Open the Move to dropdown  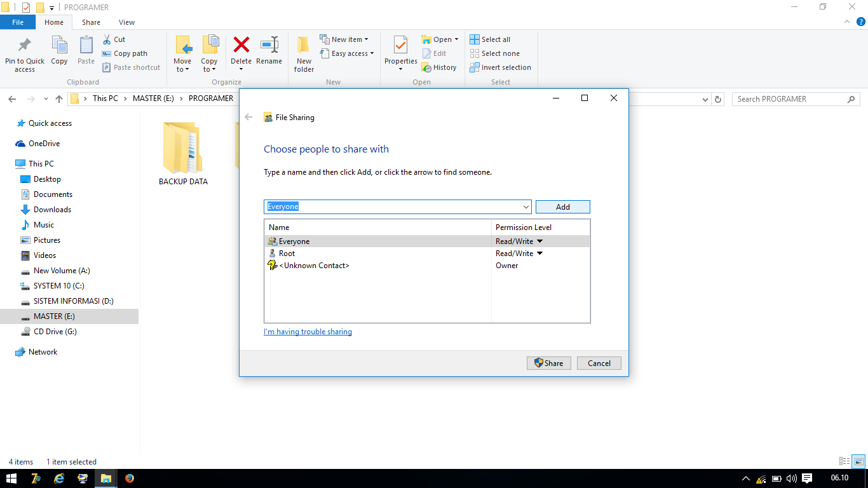(x=182, y=65)
